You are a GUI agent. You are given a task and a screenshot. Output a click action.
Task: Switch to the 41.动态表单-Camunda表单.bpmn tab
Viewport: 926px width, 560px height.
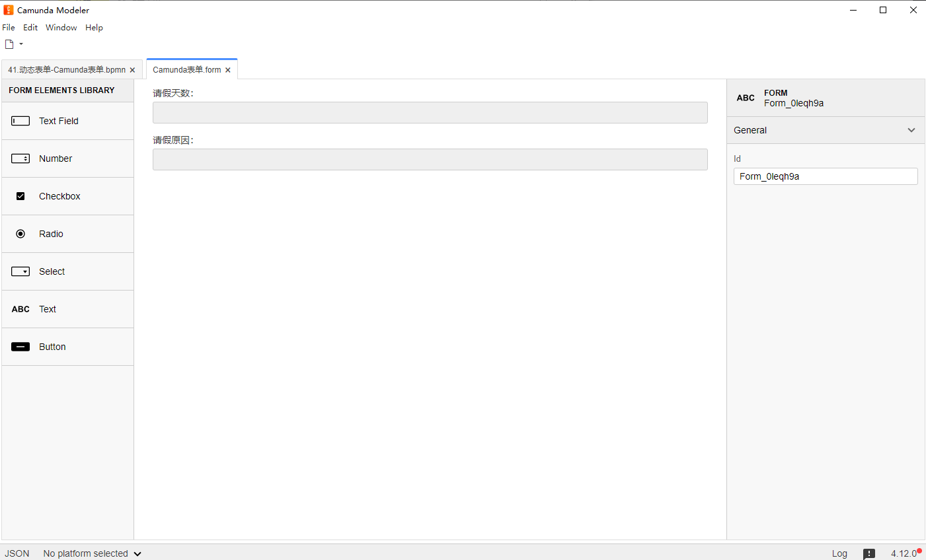pyautogui.click(x=67, y=70)
